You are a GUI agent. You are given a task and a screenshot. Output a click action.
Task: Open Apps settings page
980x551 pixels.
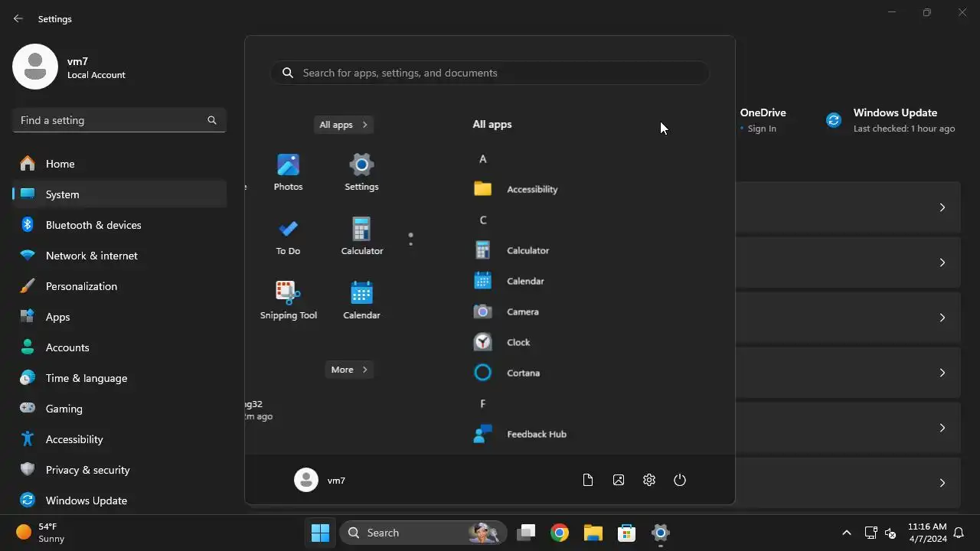[119, 317]
